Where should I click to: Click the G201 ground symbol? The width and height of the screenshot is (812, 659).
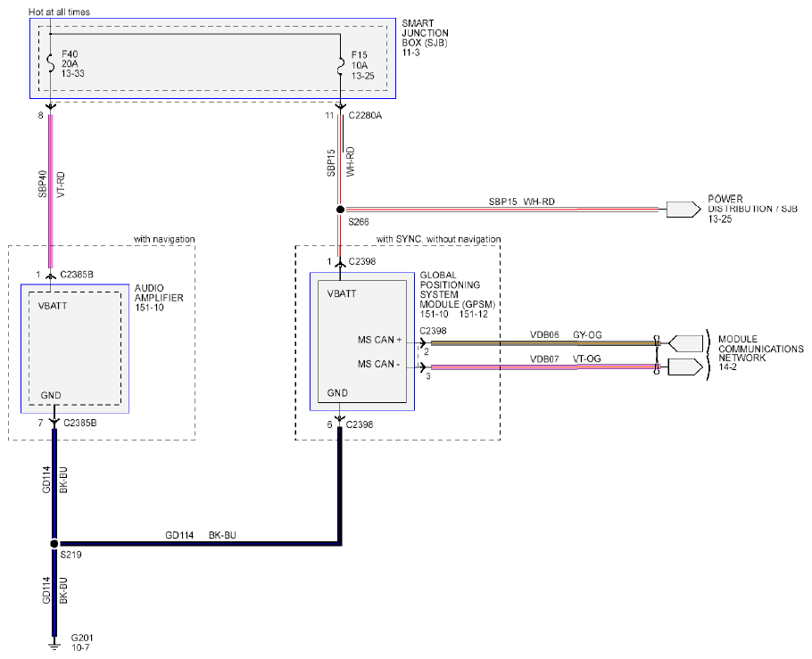54,645
